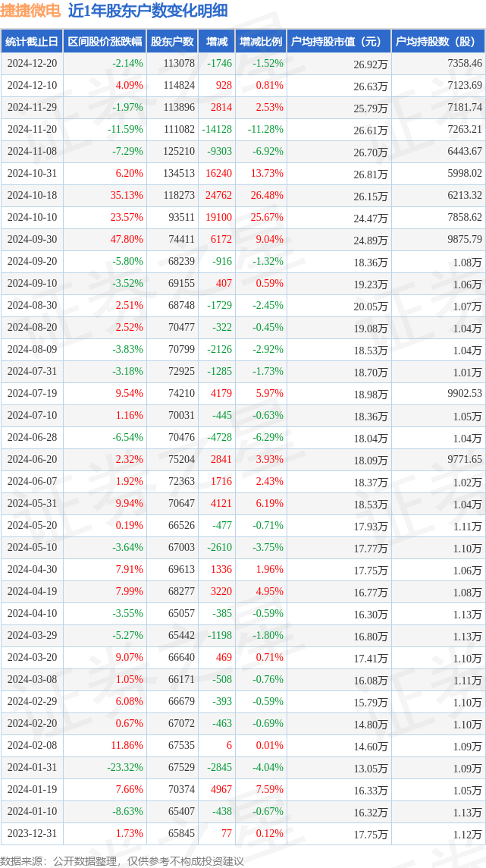The image size is (486, 868).
Task: Click shareholder count 134513
Action: tap(179, 173)
